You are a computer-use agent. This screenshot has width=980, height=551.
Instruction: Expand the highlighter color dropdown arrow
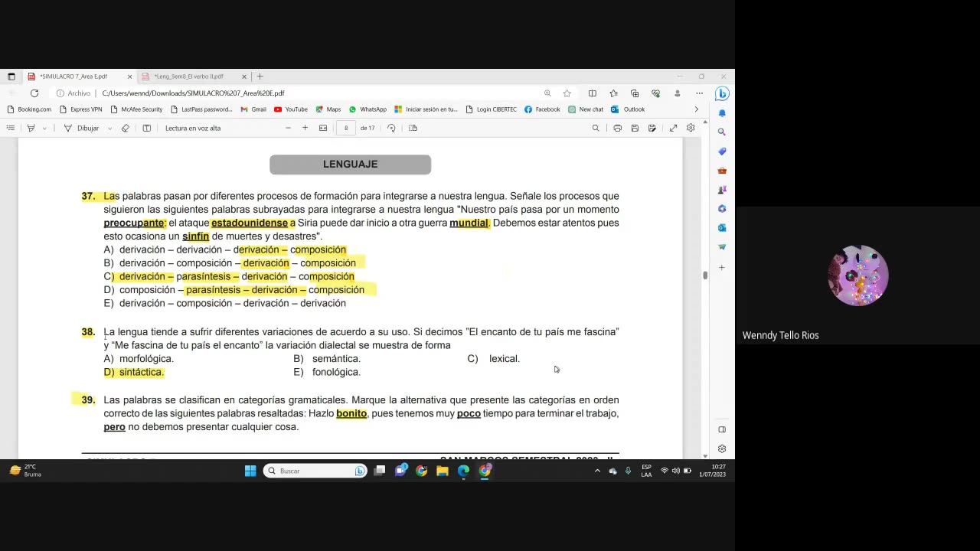click(44, 128)
